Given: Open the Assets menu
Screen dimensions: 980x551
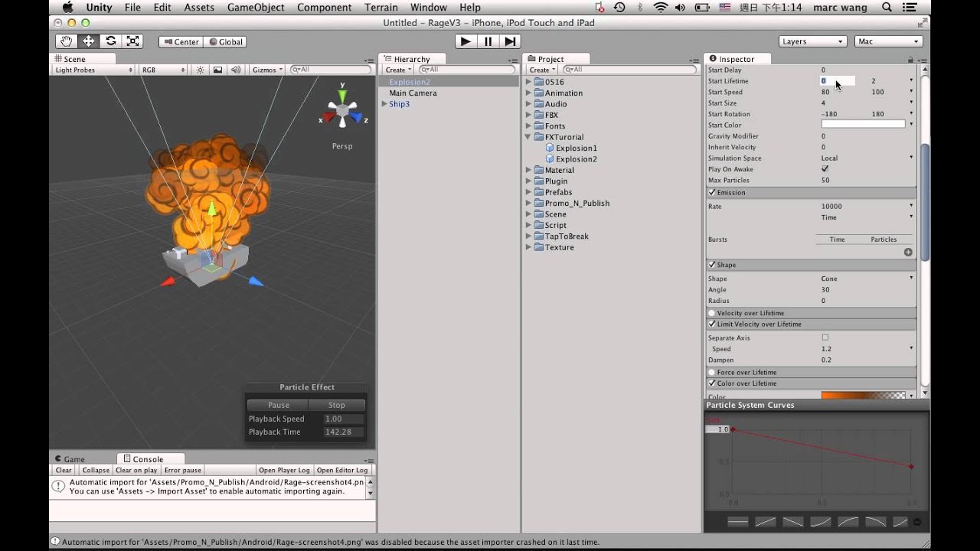Looking at the screenshot, I should 199,8.
